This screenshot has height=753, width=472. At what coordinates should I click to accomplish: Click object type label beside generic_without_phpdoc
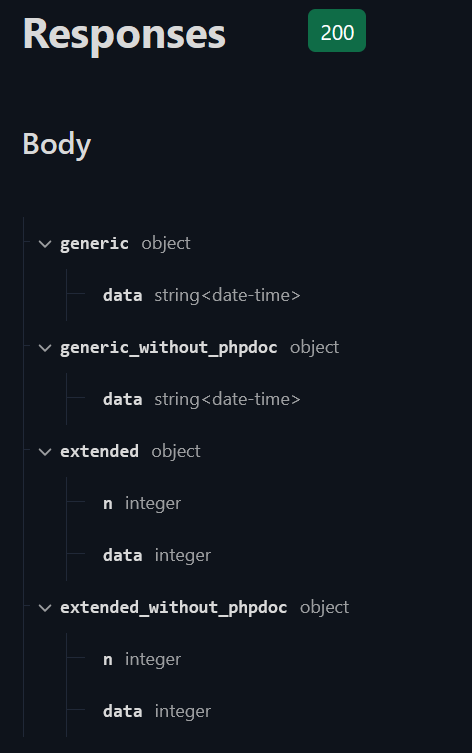click(315, 348)
